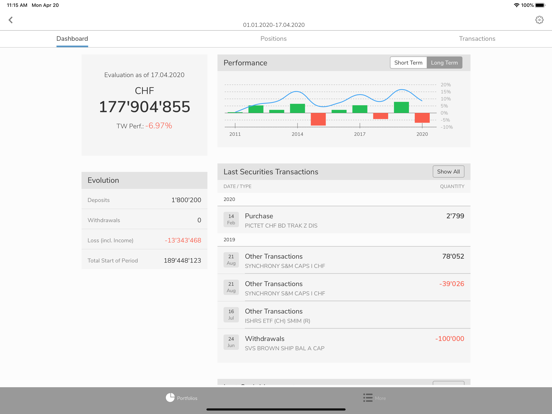Switch to Long Term performance

coord(444,63)
